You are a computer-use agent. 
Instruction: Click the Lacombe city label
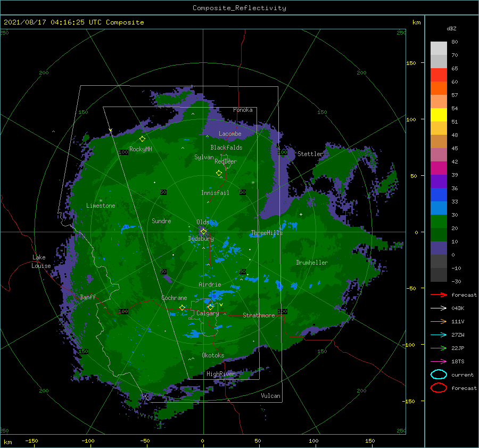230,134
